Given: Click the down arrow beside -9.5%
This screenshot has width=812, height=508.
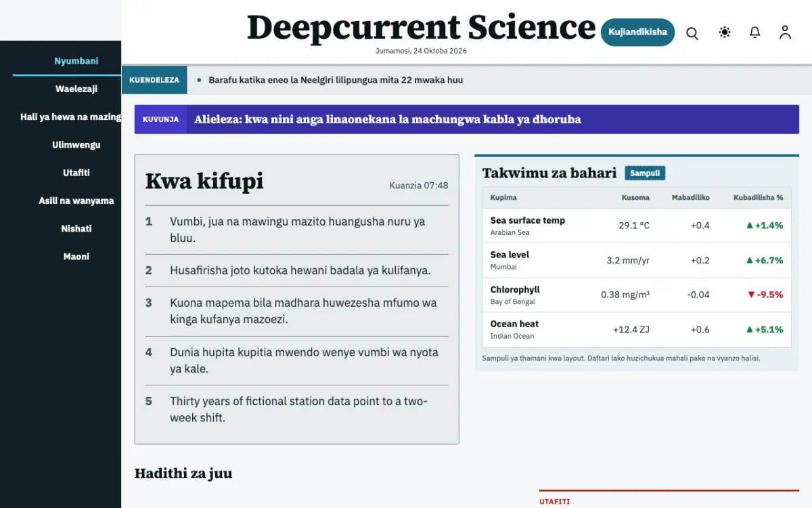Looking at the screenshot, I should [751, 295].
